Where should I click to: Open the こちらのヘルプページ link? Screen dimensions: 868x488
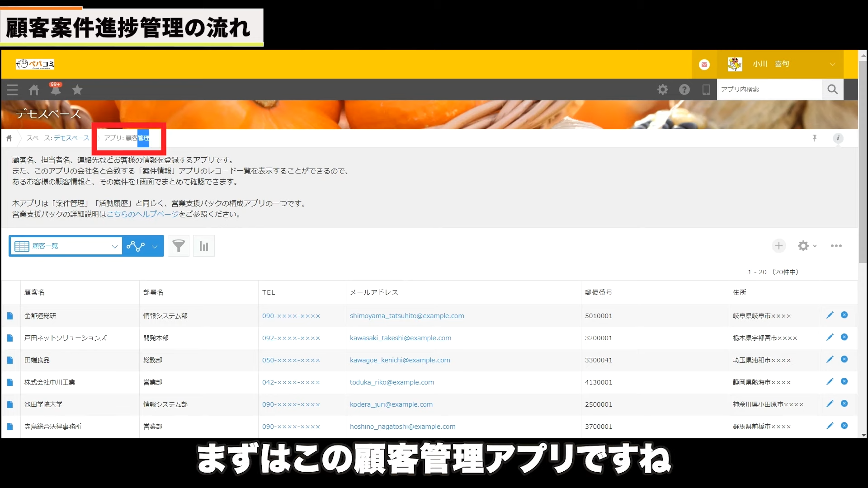pyautogui.click(x=142, y=214)
